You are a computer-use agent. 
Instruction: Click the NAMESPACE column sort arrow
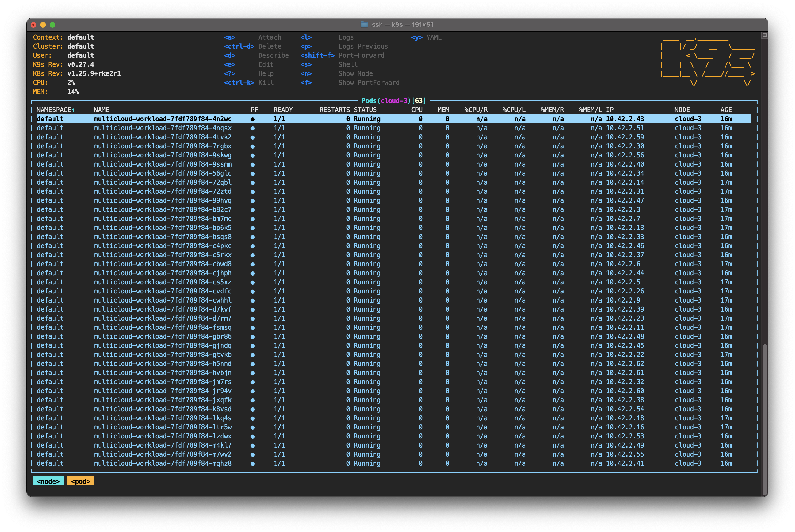coord(73,110)
